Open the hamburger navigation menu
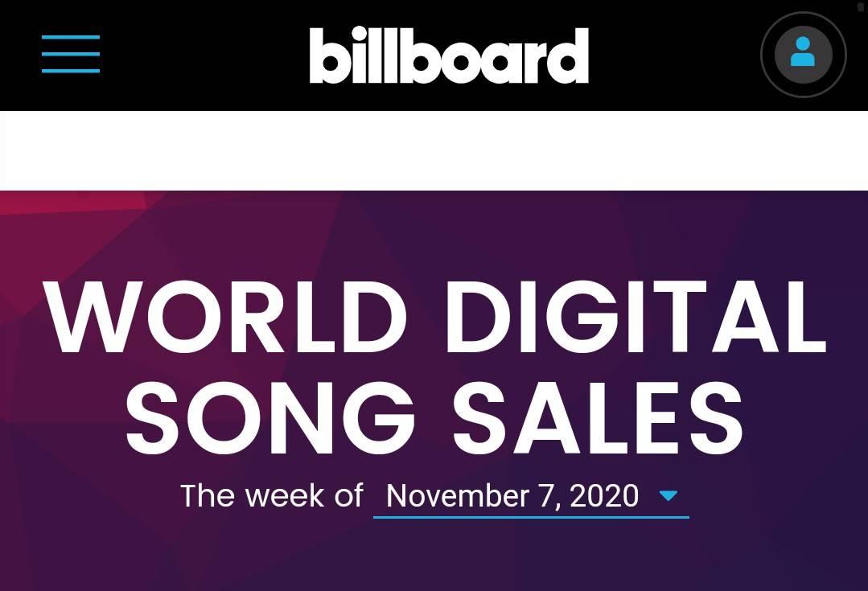868x591 pixels. [x=71, y=54]
